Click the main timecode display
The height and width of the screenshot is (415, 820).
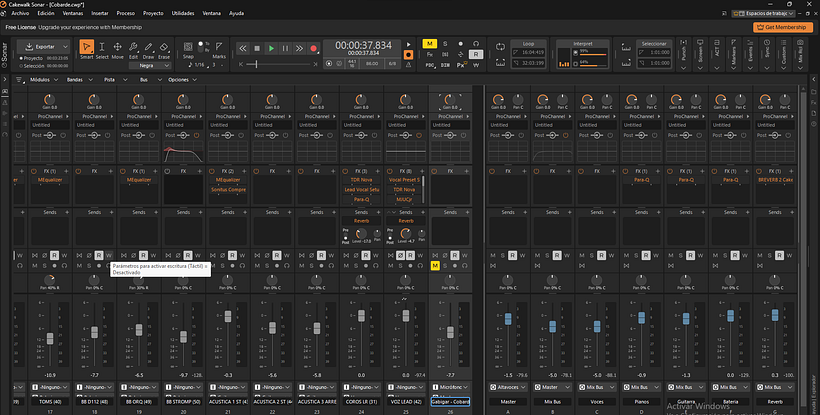click(363, 46)
